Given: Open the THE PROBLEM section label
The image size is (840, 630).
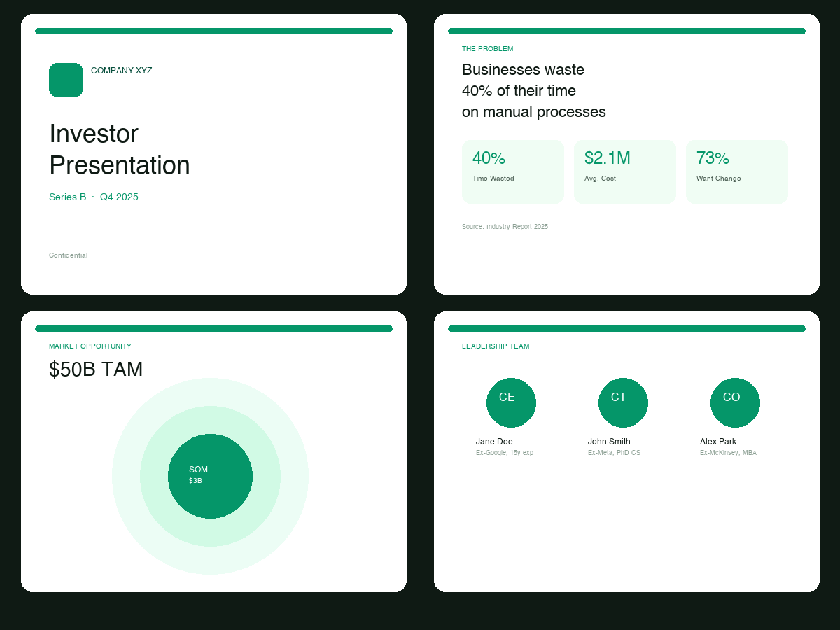Looking at the screenshot, I should pyautogui.click(x=487, y=48).
